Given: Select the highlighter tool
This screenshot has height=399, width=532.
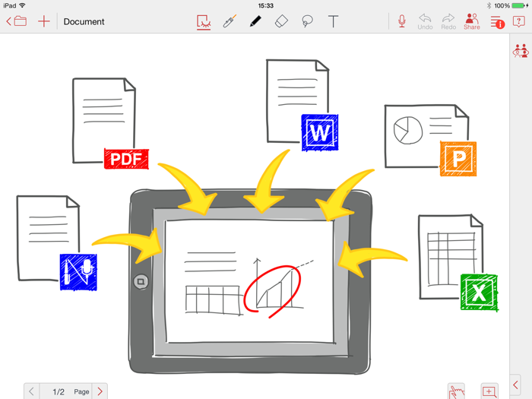Looking at the screenshot, I should [x=230, y=21].
